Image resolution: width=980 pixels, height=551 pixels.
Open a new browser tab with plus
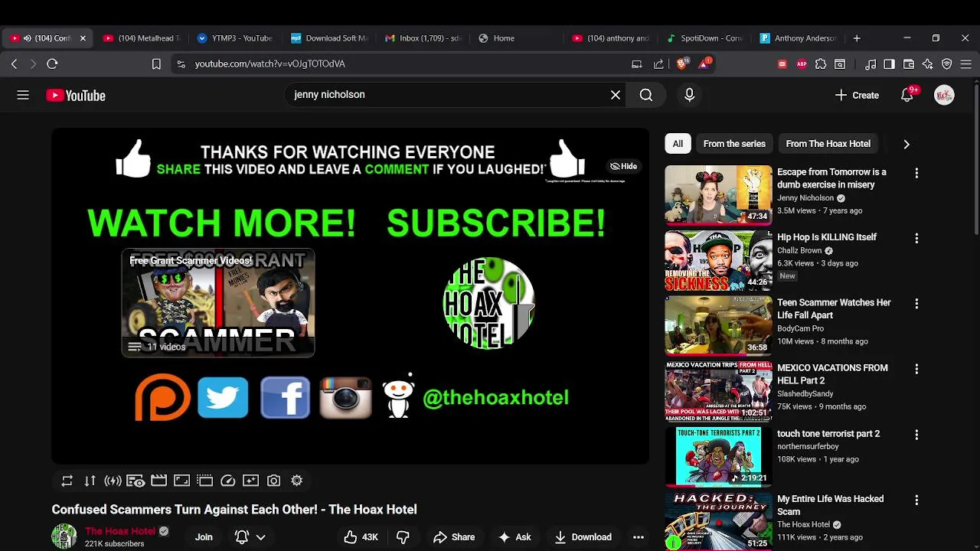pos(857,37)
